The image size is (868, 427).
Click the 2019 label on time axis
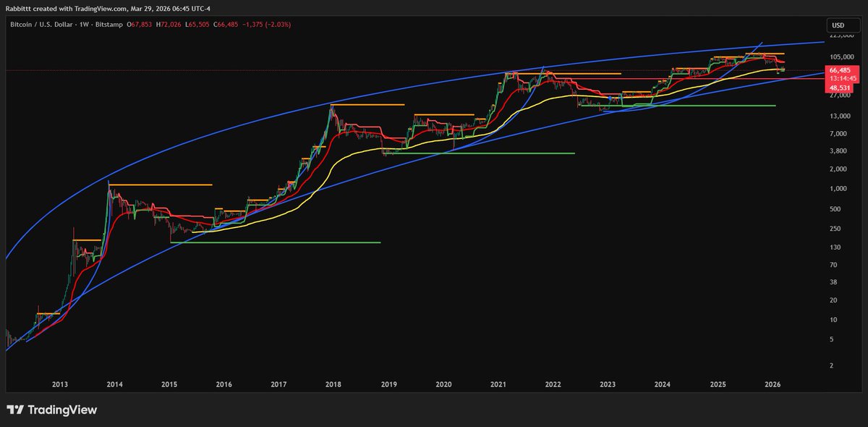(x=388, y=384)
